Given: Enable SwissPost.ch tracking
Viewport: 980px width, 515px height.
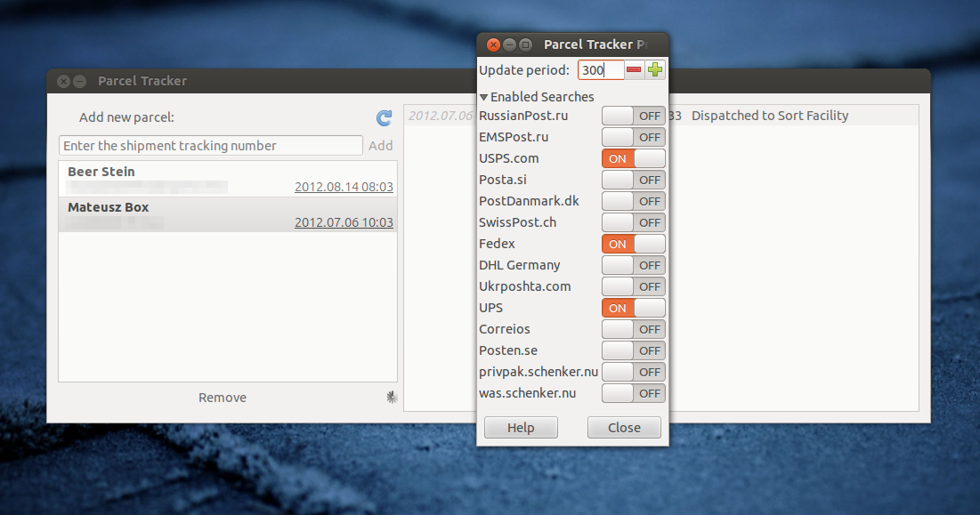Looking at the screenshot, I should coord(633,222).
